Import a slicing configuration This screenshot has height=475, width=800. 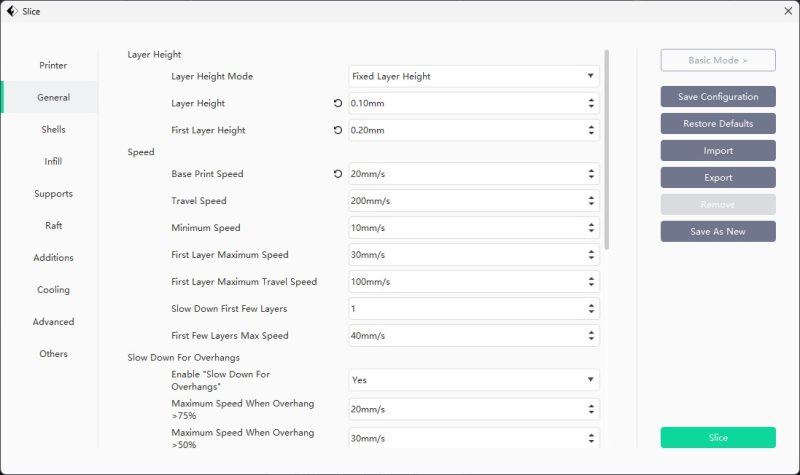(718, 151)
